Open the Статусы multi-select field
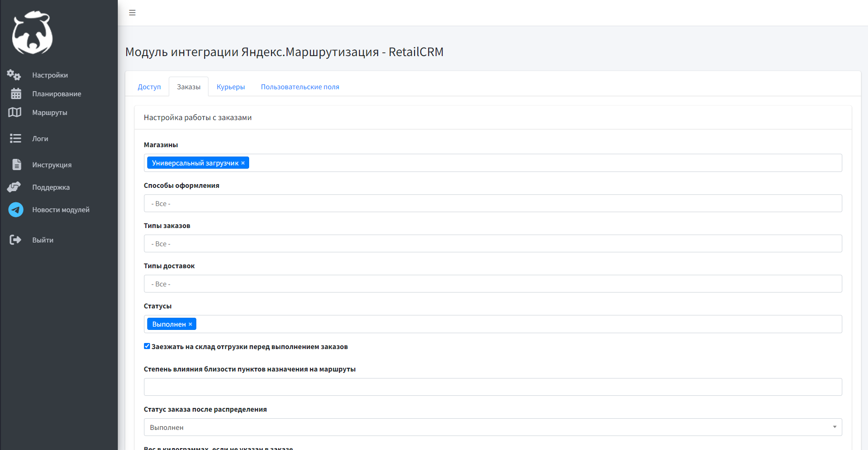Image resolution: width=868 pixels, height=450 pixels. 493,324
